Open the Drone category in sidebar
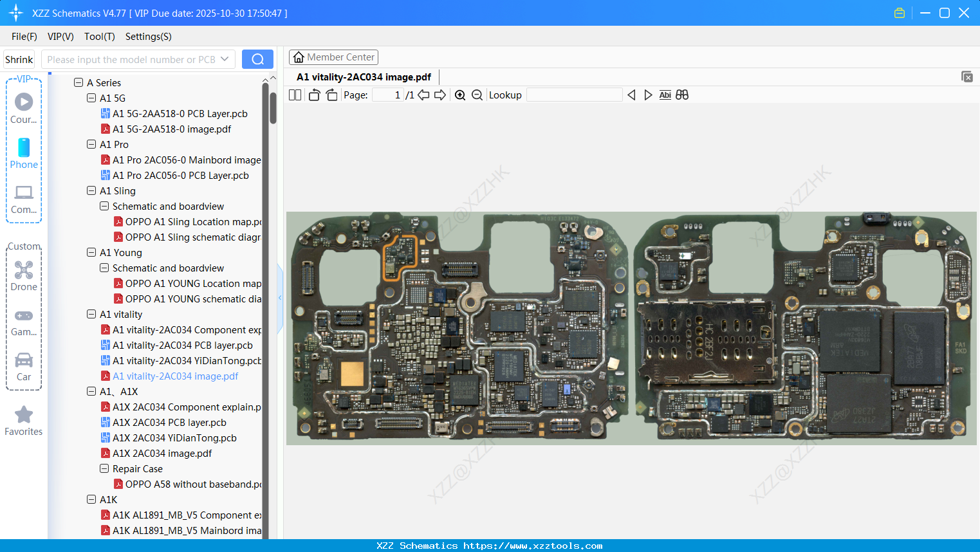 tap(24, 276)
